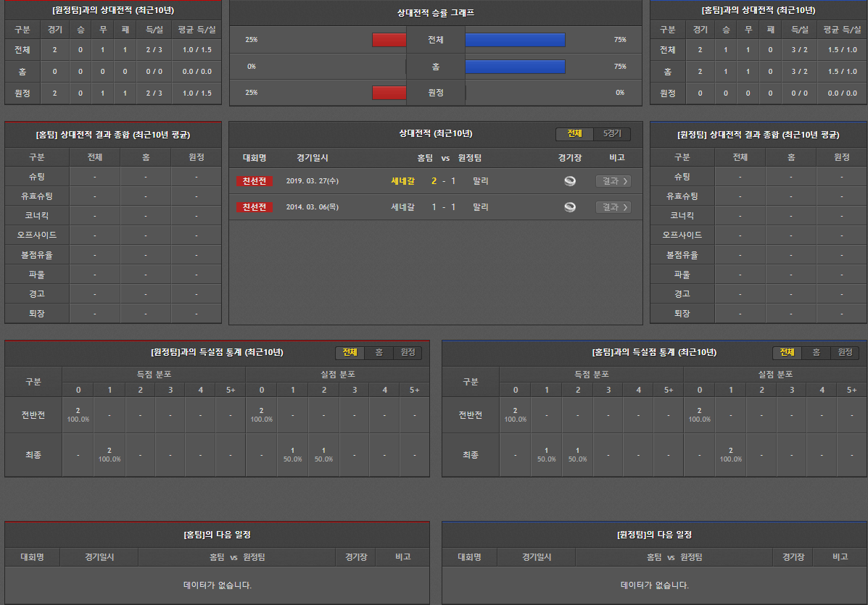Select 홈 in the [원정팀]과의 득실점 통계 panel
The width and height of the screenshot is (868, 605).
click(379, 353)
